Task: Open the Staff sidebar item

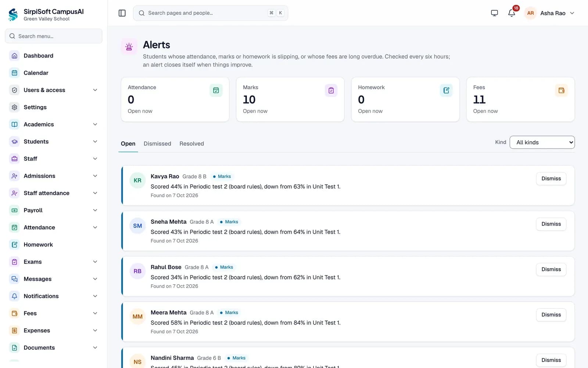Action: tap(54, 159)
